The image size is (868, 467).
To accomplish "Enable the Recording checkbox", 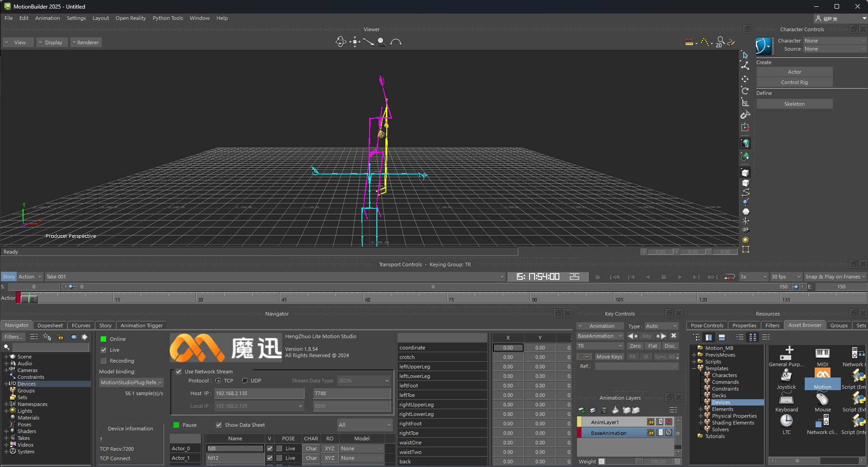I will click(x=104, y=361).
